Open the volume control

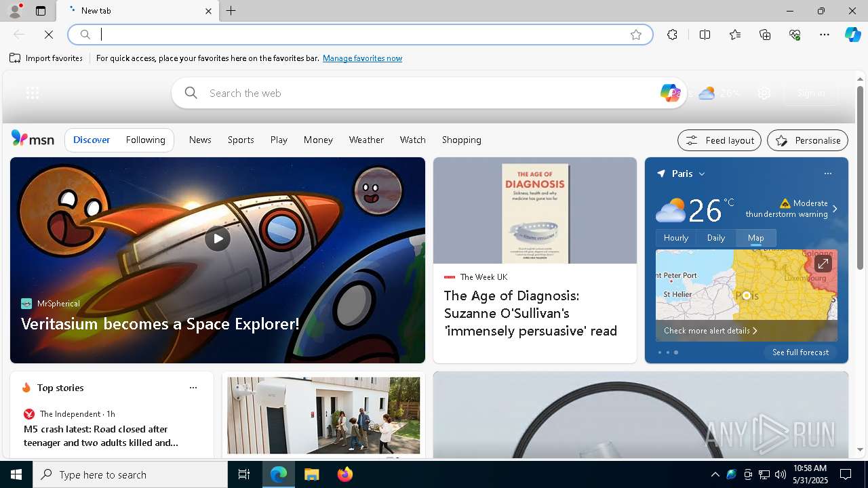click(780, 474)
